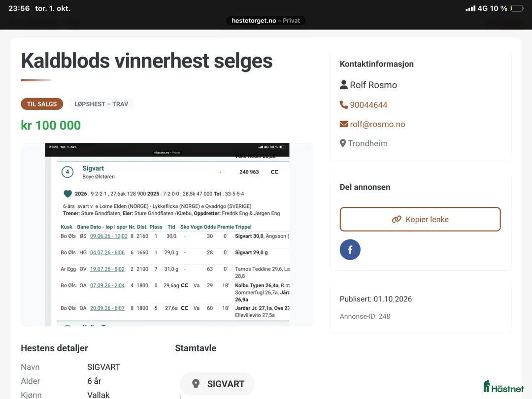The image size is (532, 399).
Task: Open the SIGVART pedigree node
Action: point(217,384)
